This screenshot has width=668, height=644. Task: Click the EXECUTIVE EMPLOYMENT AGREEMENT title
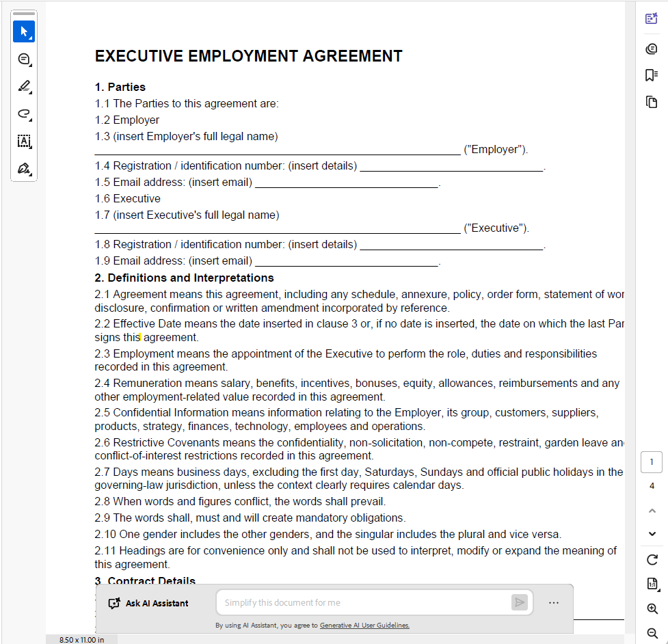point(248,56)
